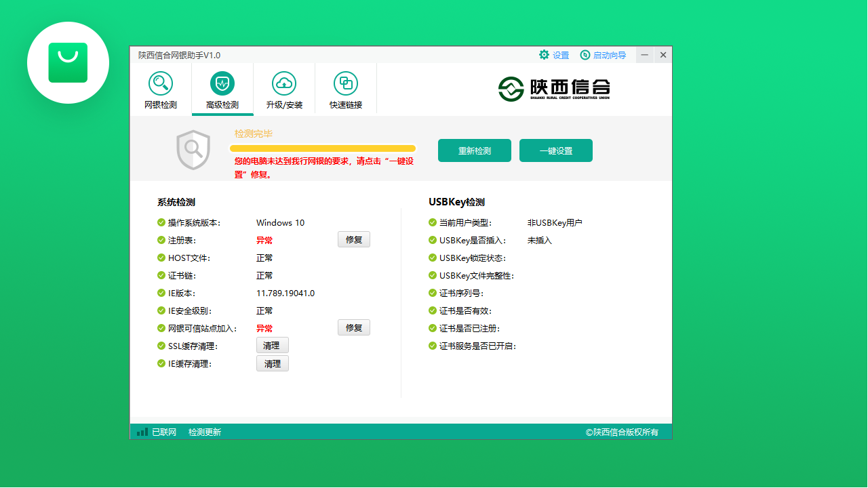Launch the 启动向导 wizard icon
The height and width of the screenshot is (488, 868).
click(x=585, y=55)
